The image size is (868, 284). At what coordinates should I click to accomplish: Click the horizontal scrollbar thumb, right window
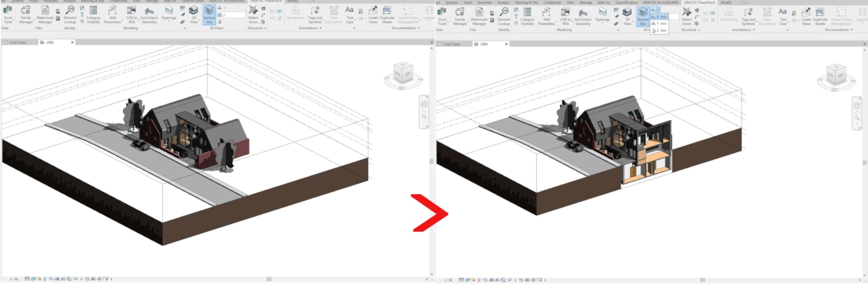[x=703, y=280]
